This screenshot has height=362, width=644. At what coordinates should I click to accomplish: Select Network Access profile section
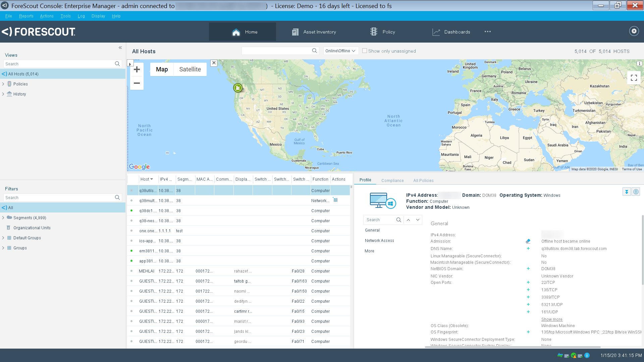point(379,241)
